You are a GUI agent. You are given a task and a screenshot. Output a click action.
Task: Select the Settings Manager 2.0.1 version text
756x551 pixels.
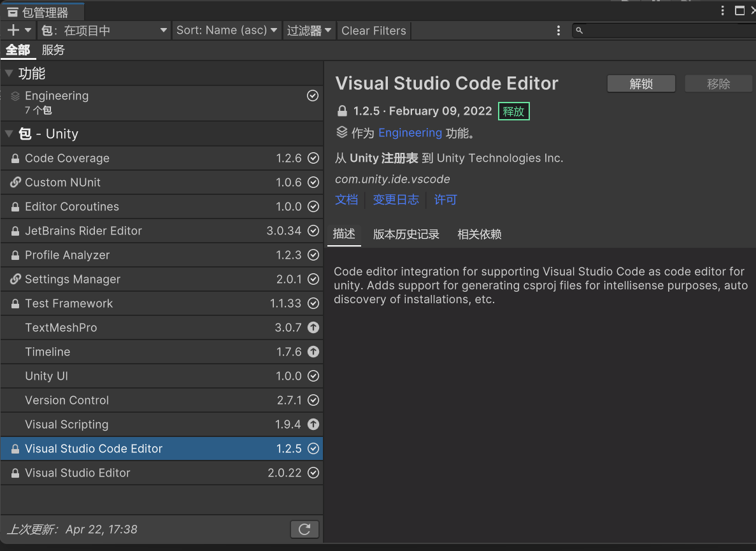click(x=289, y=279)
